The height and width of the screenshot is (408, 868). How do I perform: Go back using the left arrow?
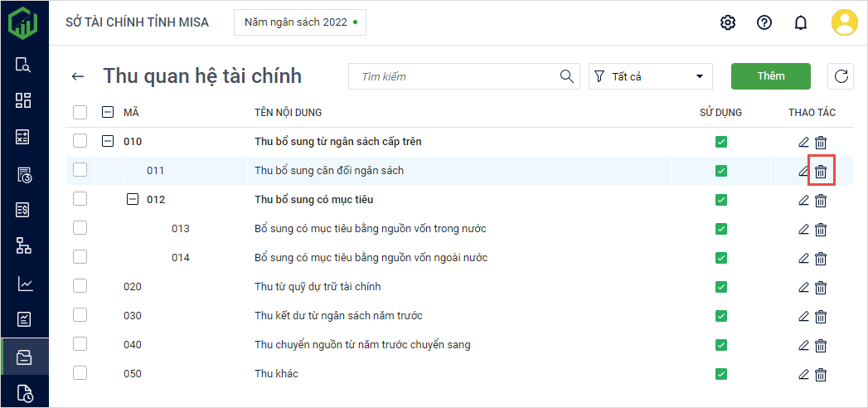(x=78, y=76)
